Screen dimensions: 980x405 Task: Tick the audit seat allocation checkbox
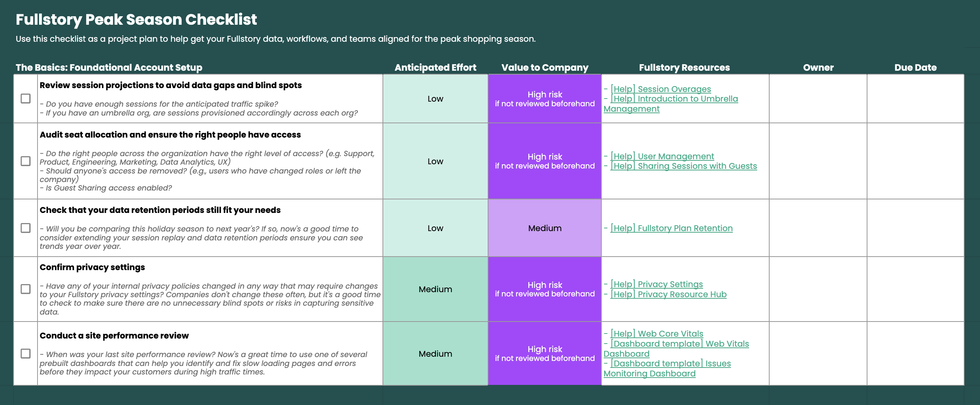[x=26, y=161]
